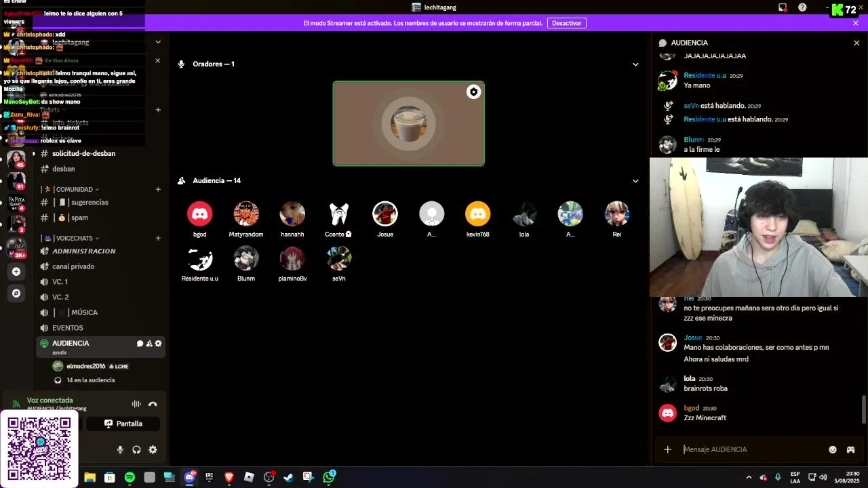
Task: Click the chat panel scrollbar
Action: pyautogui.click(x=863, y=409)
